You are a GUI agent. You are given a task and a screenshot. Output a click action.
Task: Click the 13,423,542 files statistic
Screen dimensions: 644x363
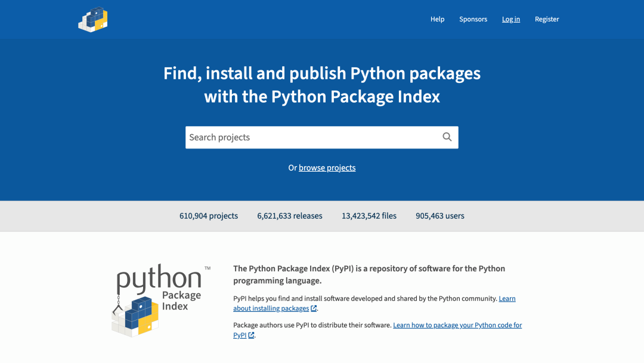(369, 216)
